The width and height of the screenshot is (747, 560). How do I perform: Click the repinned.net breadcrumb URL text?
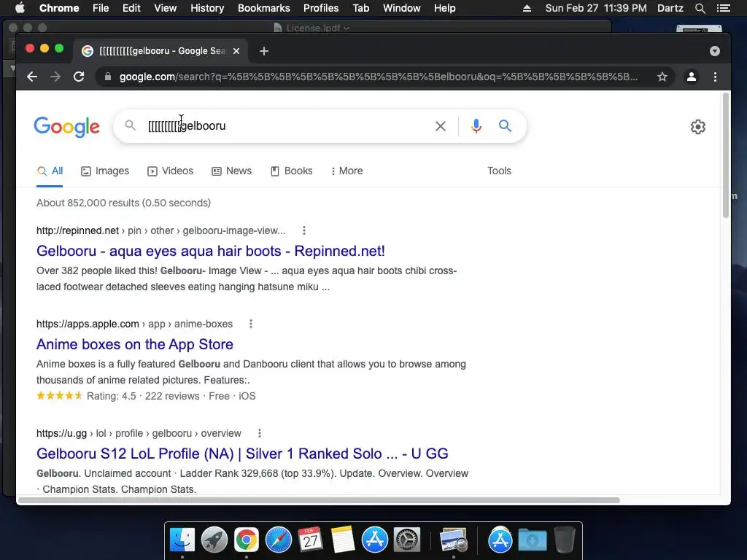click(x=161, y=230)
